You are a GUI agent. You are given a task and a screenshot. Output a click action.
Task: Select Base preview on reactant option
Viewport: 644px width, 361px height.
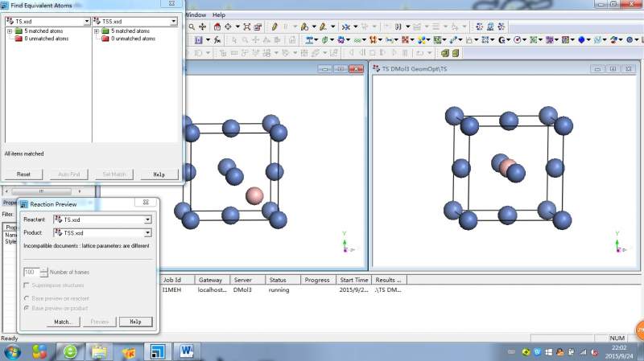coord(27,298)
